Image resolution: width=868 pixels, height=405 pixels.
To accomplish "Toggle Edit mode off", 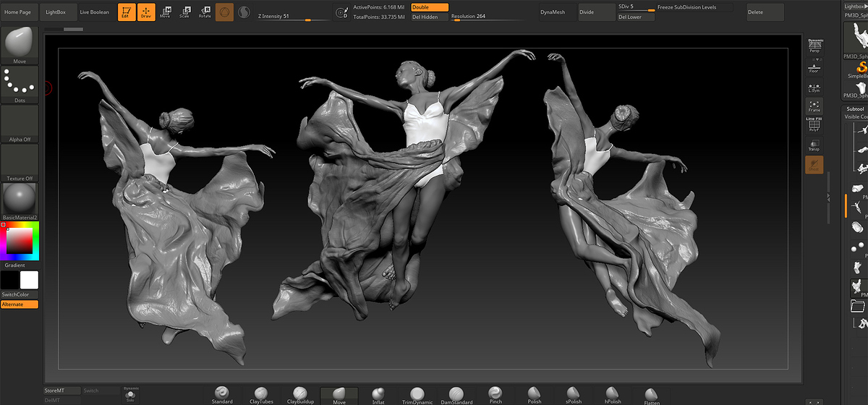I will pos(125,12).
